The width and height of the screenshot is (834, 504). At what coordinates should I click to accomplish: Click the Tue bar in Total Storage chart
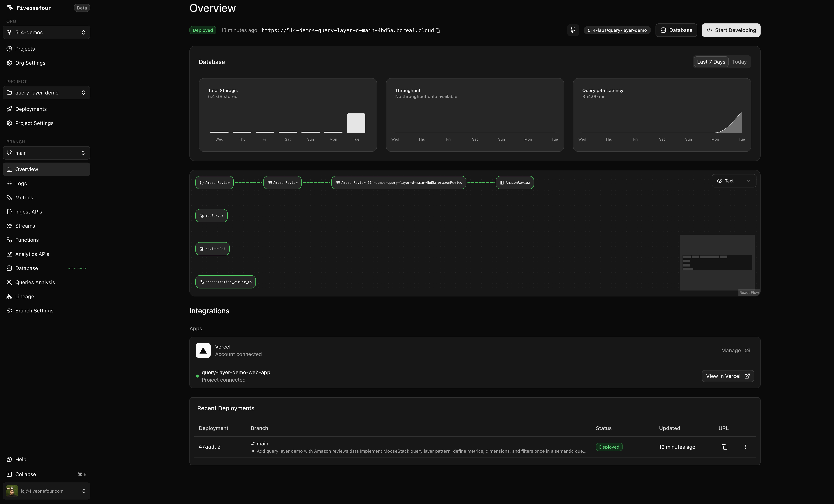(356, 123)
